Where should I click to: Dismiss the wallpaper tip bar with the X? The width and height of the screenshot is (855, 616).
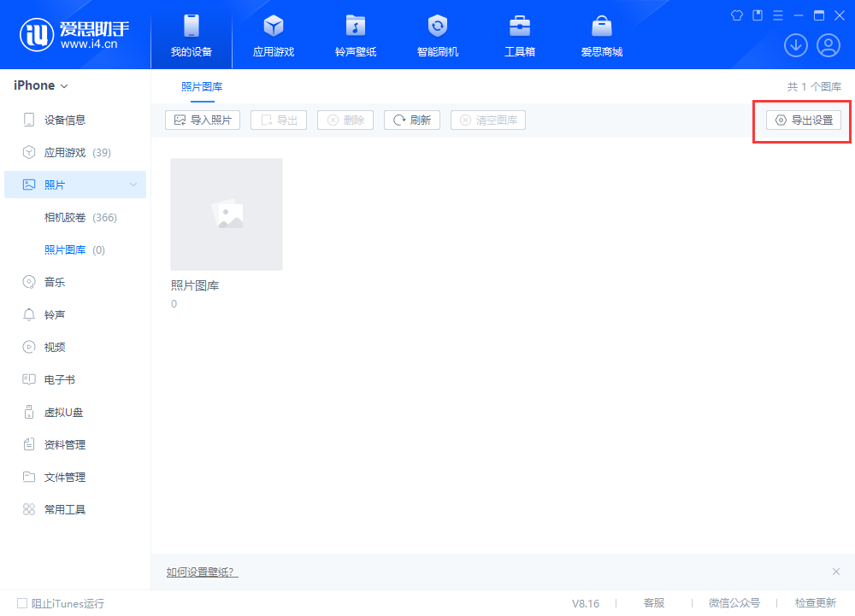pos(835,571)
